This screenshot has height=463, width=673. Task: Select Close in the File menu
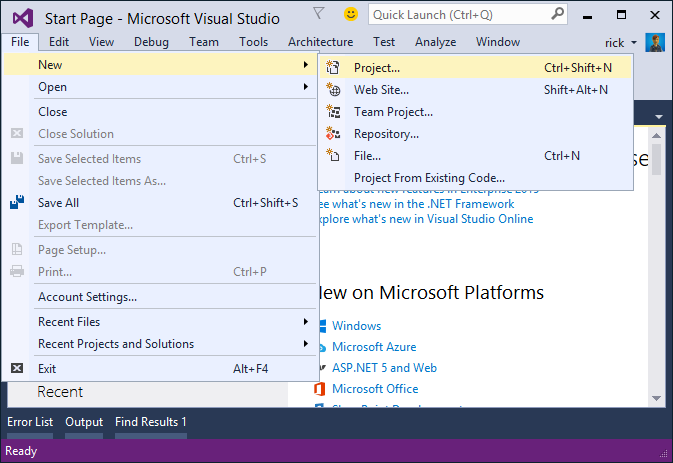pos(161,112)
